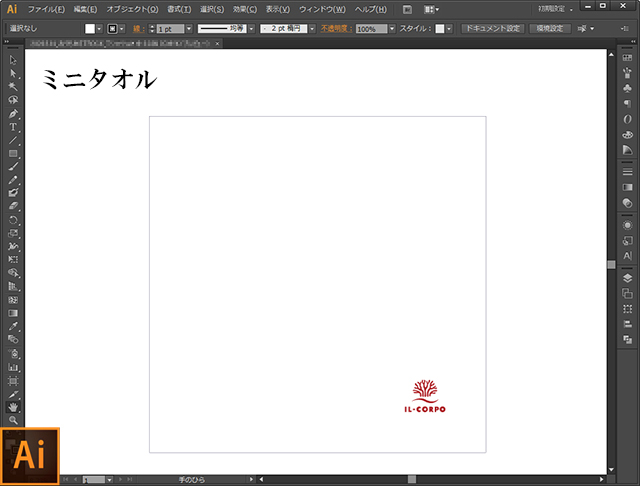Select the Zoom magnifier tool
Viewport: 640px width, 486px height.
[x=13, y=420]
